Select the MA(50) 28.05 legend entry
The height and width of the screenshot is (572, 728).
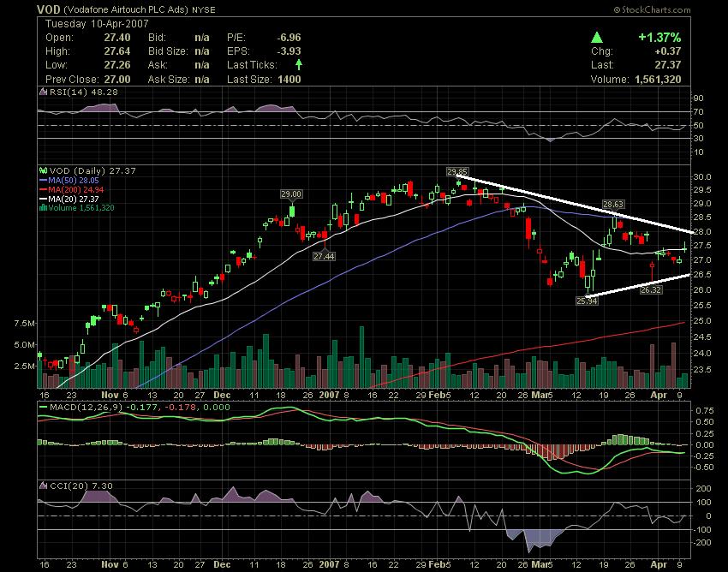69,180
